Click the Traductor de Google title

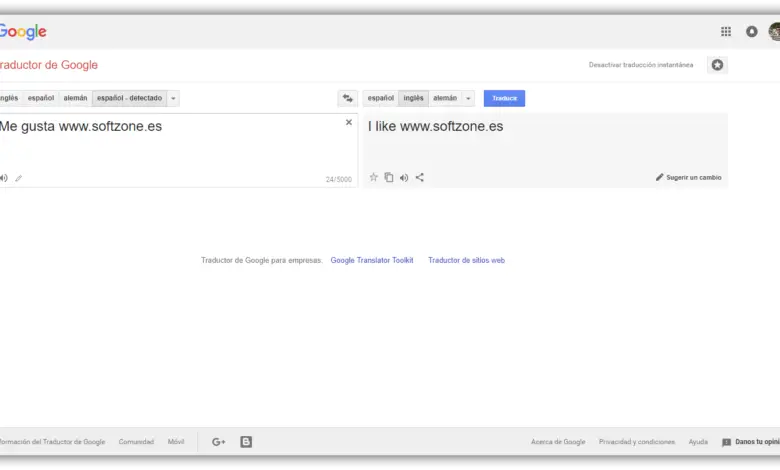[49, 65]
